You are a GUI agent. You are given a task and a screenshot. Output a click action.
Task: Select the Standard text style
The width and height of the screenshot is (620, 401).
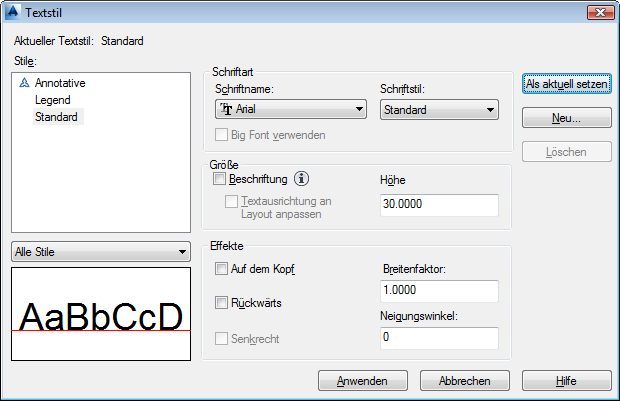[x=58, y=117]
